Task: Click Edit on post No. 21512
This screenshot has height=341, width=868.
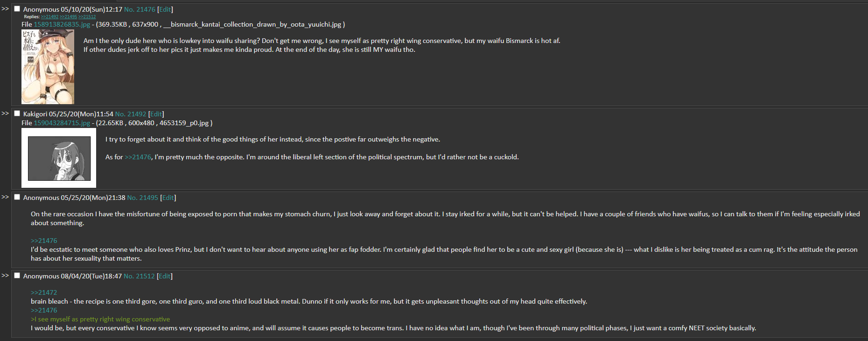Action: tap(165, 276)
